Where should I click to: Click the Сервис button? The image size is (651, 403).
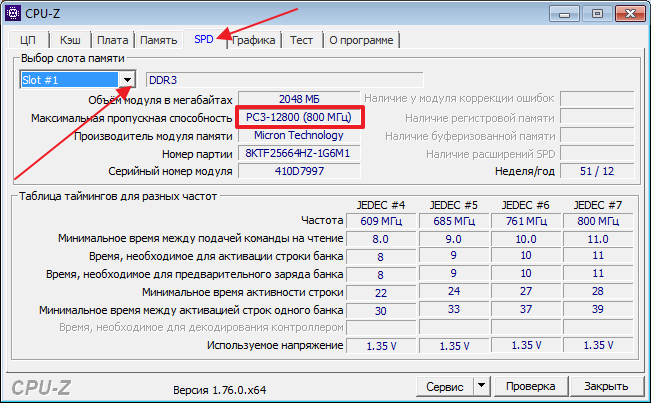click(444, 386)
